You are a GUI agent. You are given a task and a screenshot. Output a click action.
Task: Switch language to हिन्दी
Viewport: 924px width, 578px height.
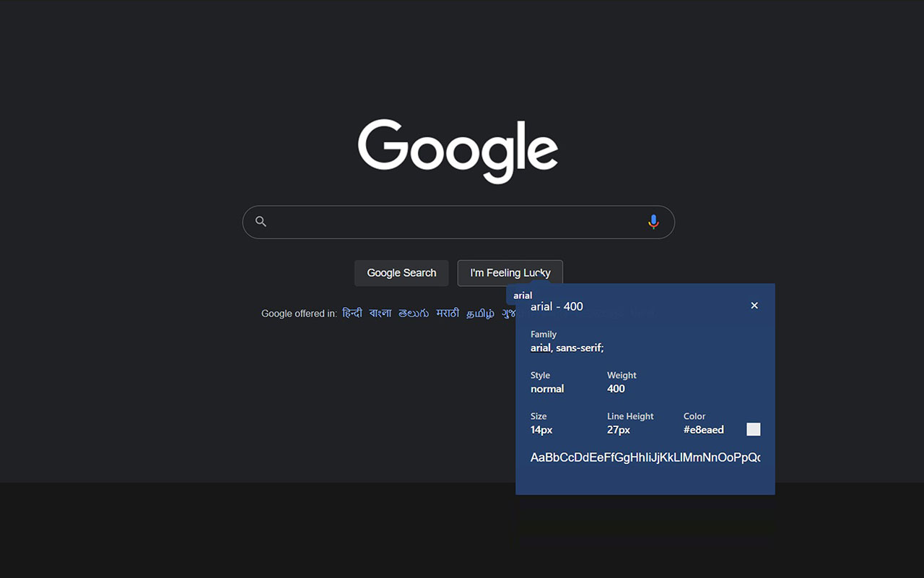(352, 313)
